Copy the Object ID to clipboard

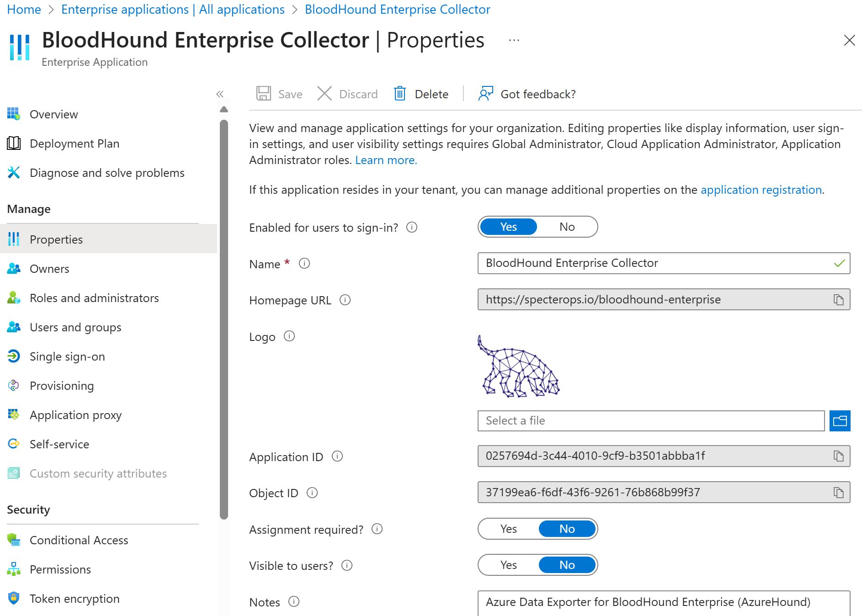(839, 493)
